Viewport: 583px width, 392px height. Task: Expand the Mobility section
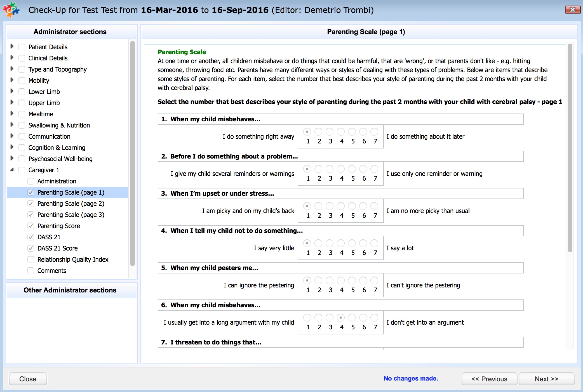pyautogui.click(x=12, y=80)
